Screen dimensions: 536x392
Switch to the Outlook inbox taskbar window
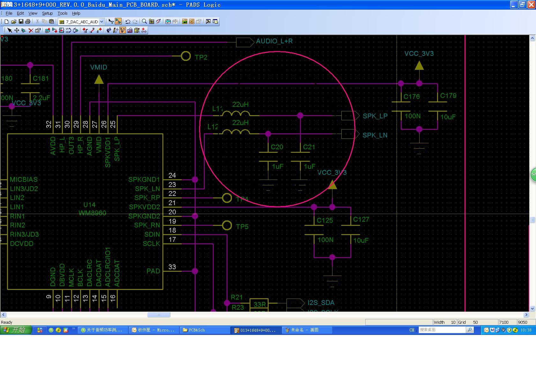pyautogui.click(x=154, y=330)
